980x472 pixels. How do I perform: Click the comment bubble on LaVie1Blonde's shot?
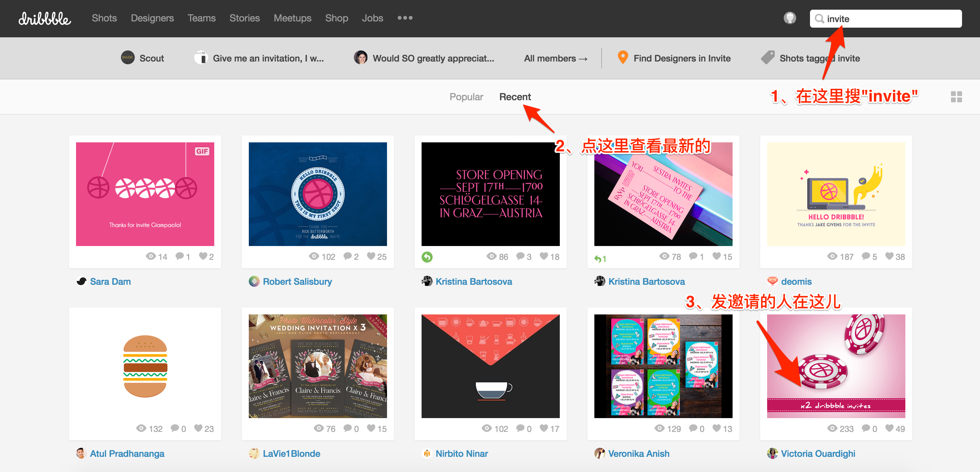pos(347,428)
